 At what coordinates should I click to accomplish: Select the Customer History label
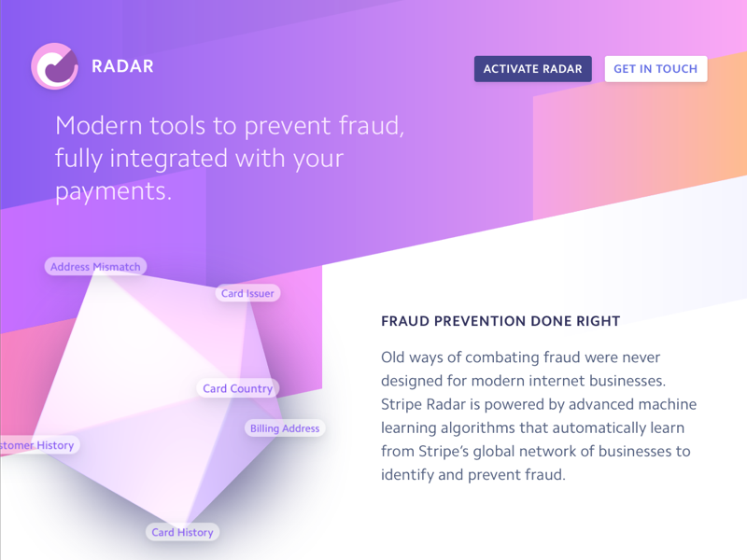point(37,445)
